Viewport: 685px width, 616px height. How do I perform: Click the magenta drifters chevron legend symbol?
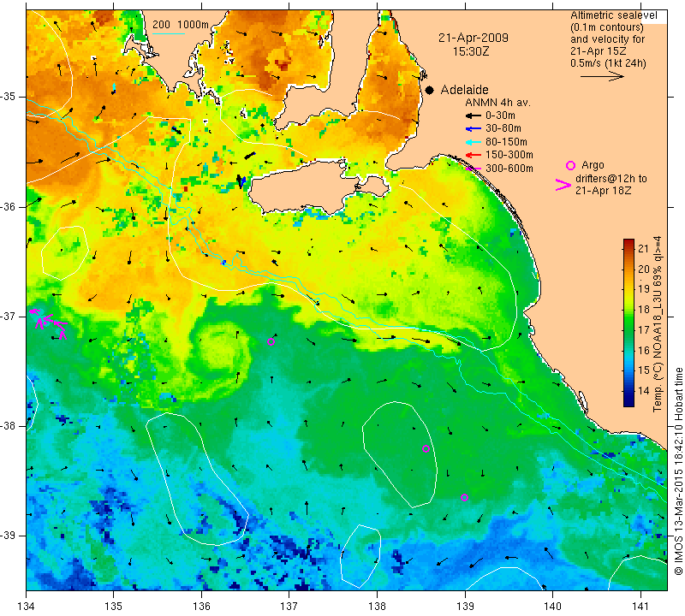click(x=563, y=185)
